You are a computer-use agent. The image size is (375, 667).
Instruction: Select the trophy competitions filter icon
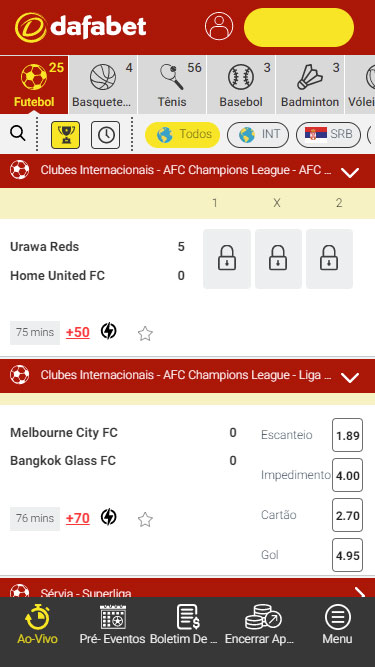(x=65, y=135)
